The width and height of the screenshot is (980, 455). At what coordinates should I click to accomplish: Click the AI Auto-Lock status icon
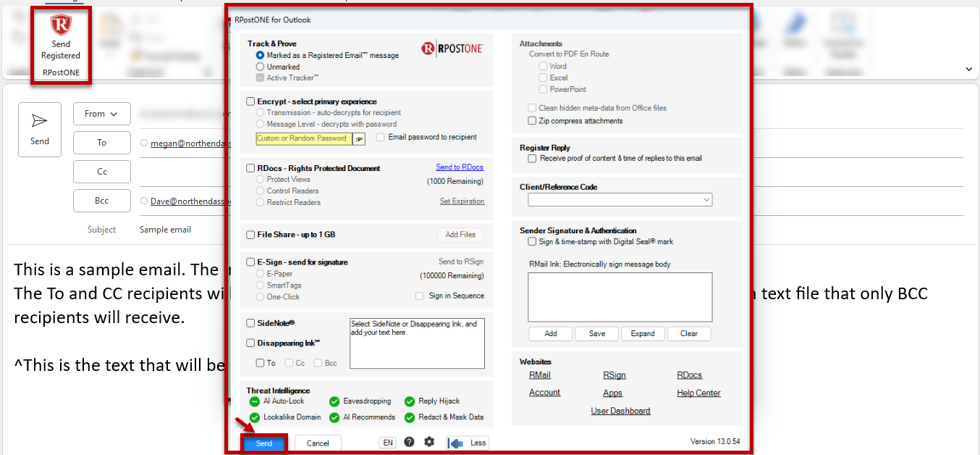click(254, 401)
